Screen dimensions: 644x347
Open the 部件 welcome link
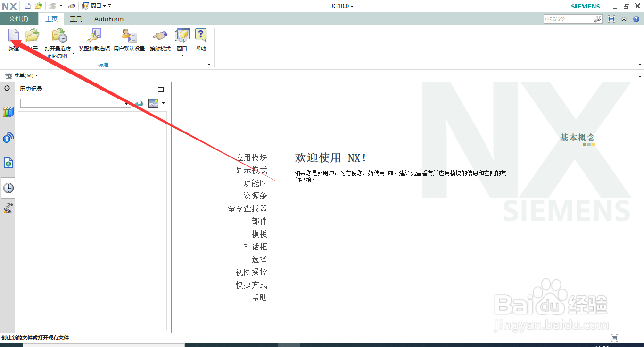(259, 221)
